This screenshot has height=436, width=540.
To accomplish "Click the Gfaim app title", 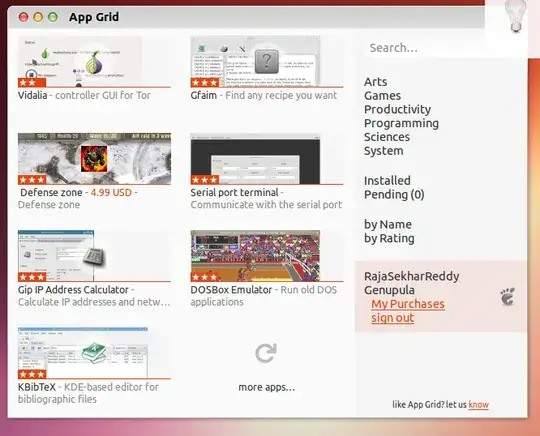I will coord(204,95).
